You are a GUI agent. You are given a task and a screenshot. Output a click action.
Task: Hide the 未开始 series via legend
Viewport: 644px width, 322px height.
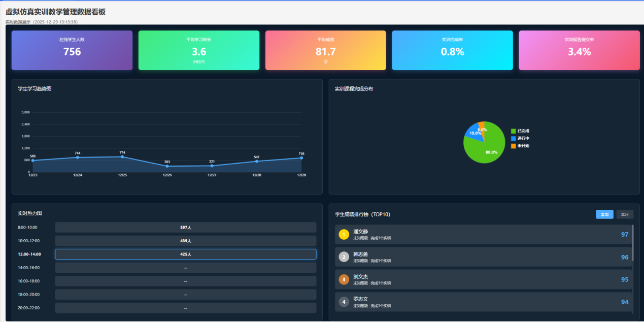pos(520,146)
